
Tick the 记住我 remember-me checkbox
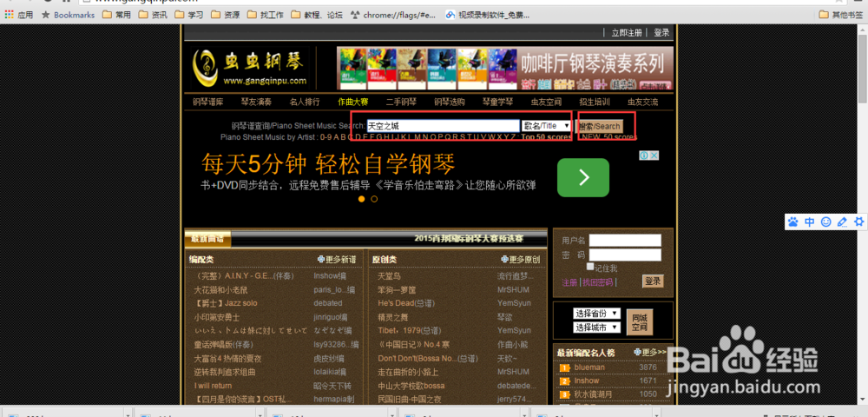[x=590, y=267]
